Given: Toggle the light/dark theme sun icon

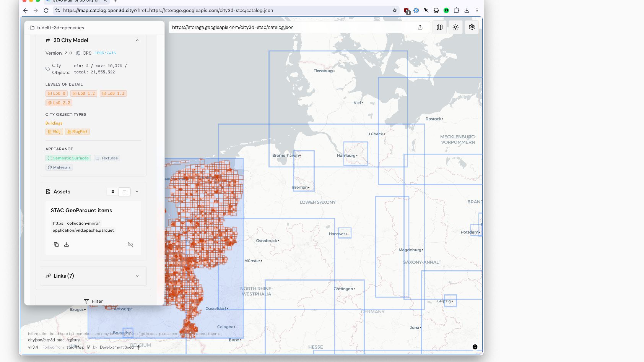Looking at the screenshot, I should (x=455, y=27).
